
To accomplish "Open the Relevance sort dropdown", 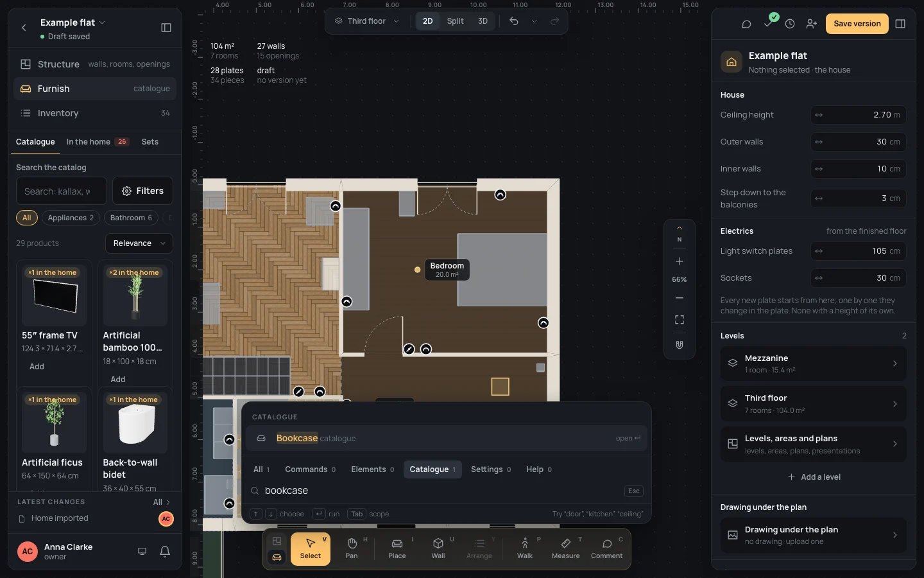I will pos(139,243).
